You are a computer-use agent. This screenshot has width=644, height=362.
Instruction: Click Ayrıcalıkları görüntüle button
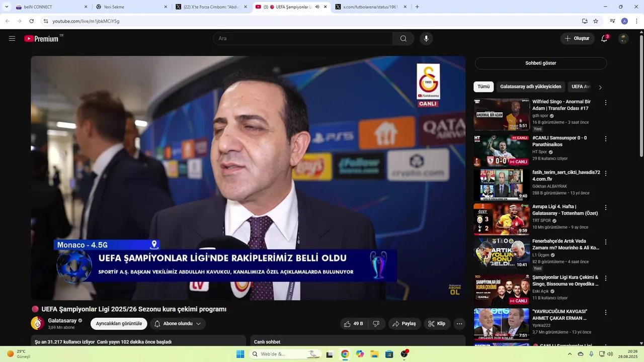pyautogui.click(x=119, y=324)
